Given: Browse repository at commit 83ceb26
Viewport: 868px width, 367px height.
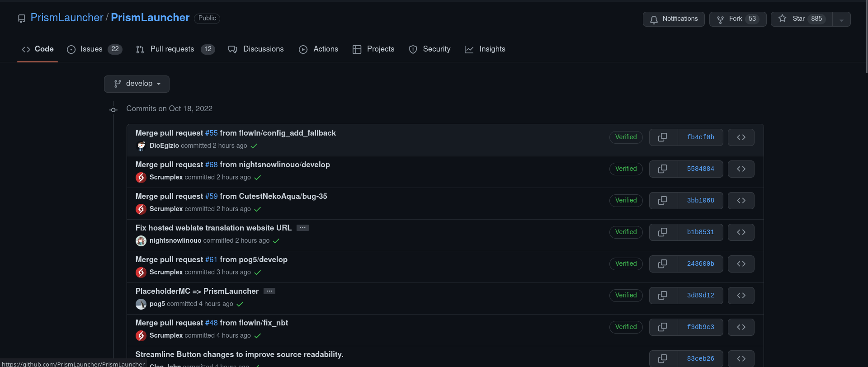Looking at the screenshot, I should pos(741,359).
